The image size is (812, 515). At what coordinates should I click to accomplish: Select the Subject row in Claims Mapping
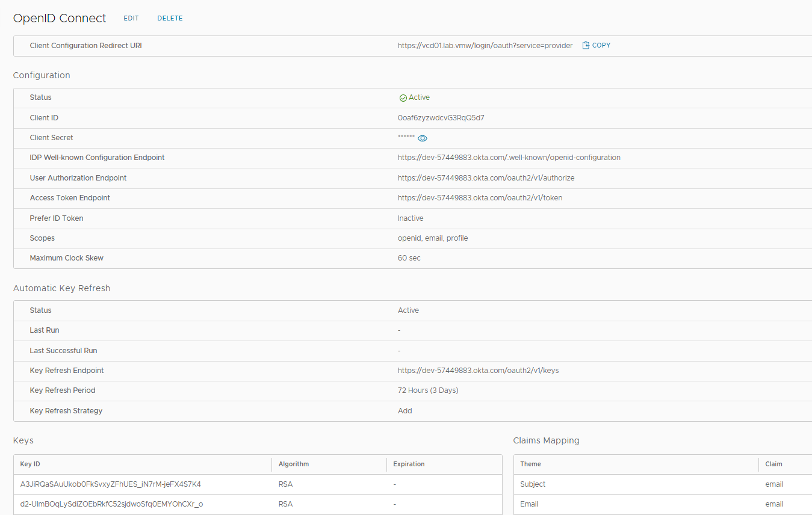click(533, 484)
